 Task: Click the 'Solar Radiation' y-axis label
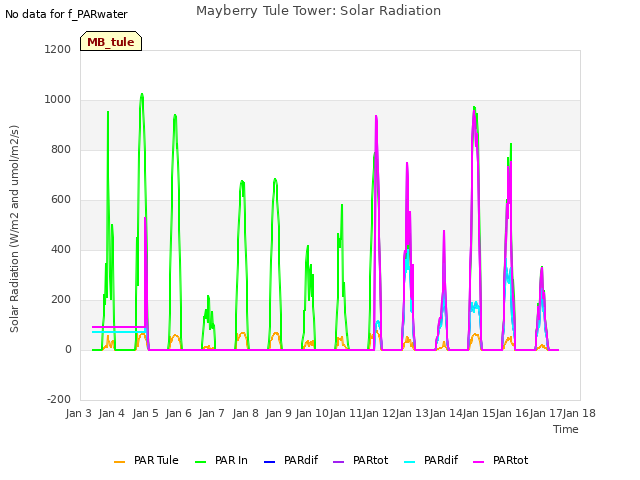pos(14,229)
